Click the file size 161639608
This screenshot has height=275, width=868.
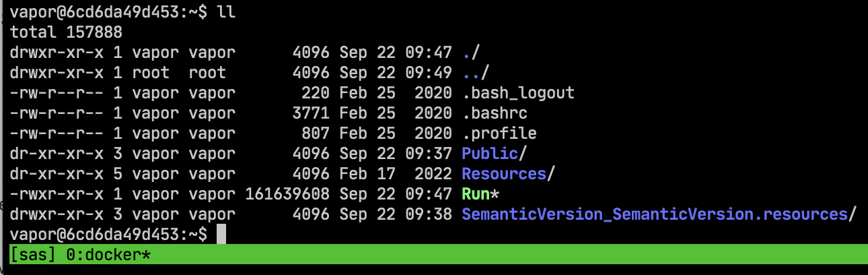click(x=287, y=194)
